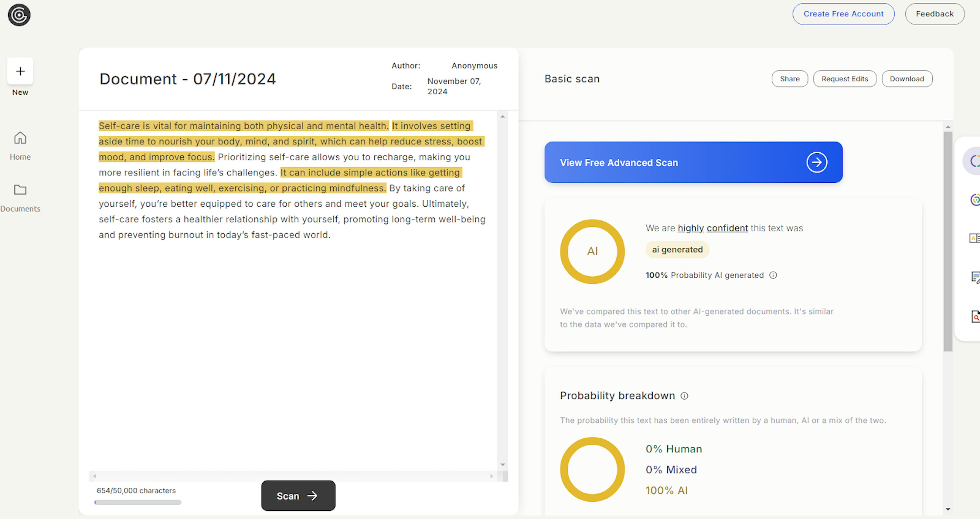Image resolution: width=980 pixels, height=519 pixels.
Task: Click the 'Probability breakdown' heading
Action: 617,395
